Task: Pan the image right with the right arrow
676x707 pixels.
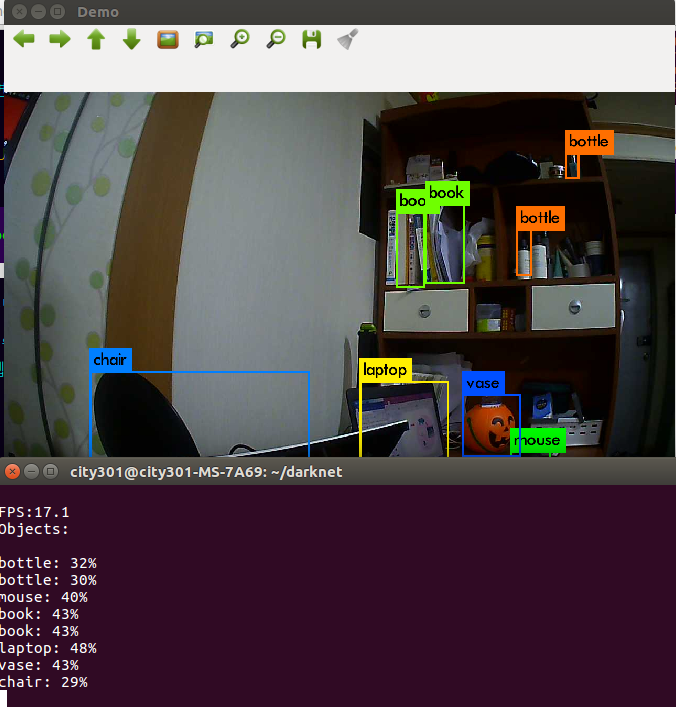Action: [x=60, y=39]
